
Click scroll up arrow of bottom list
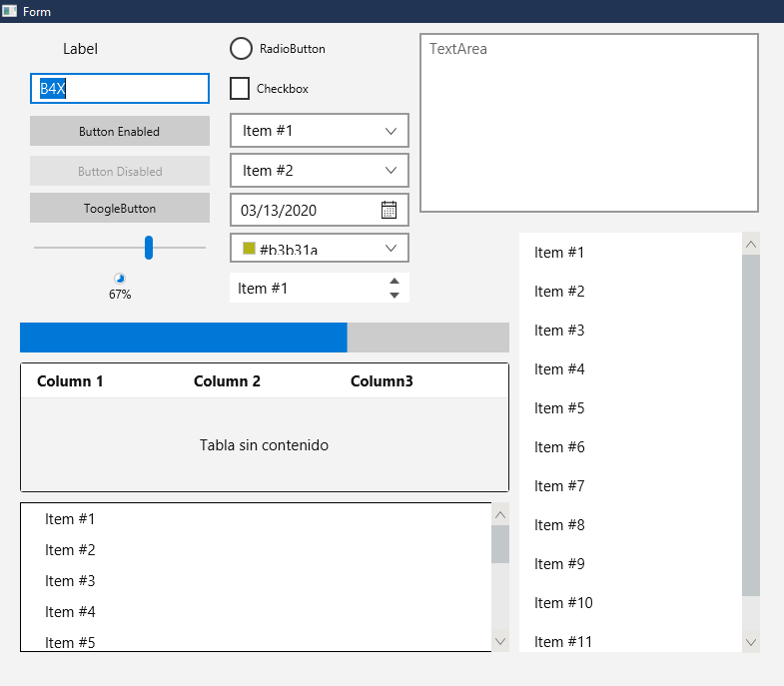click(x=500, y=514)
